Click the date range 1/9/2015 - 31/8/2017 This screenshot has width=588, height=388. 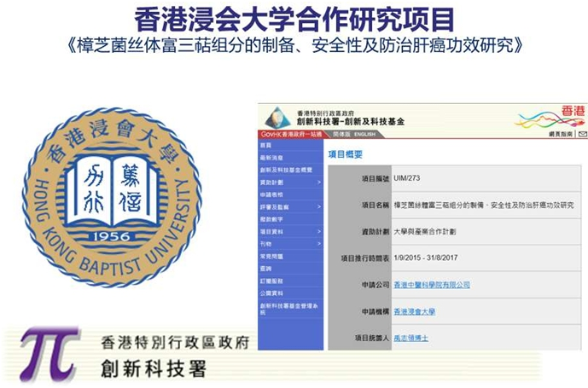pyautogui.click(x=426, y=258)
